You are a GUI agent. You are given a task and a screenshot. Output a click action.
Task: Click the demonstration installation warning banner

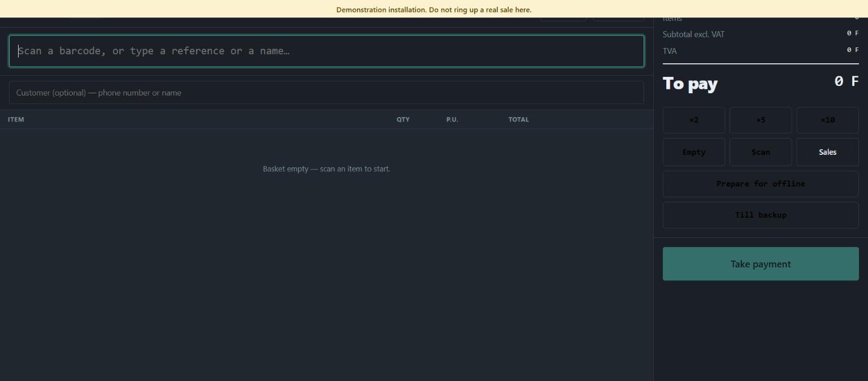(434, 9)
